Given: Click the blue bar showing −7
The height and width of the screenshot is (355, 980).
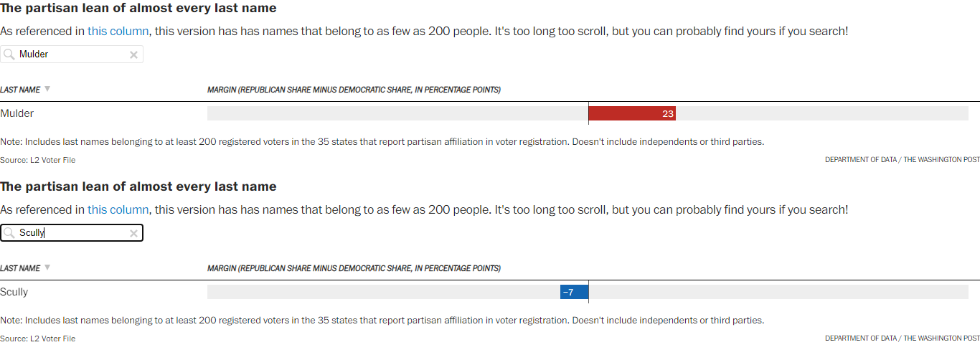Looking at the screenshot, I should point(575,292).
